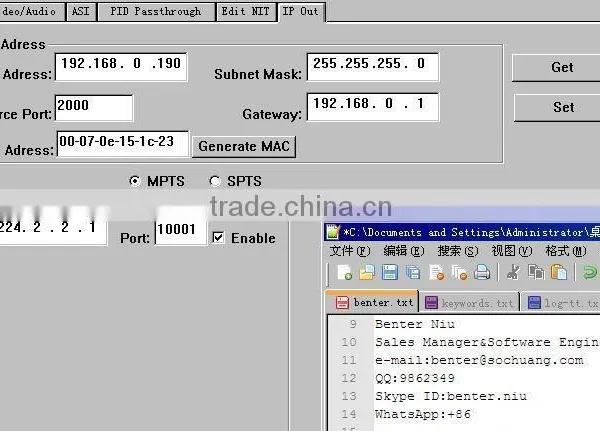This screenshot has height=431, width=600.
Task: Click the Port field containing 10001
Action: click(x=180, y=230)
